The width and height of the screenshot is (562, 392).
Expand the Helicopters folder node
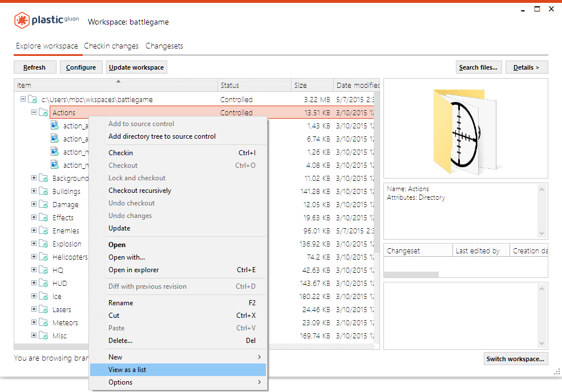pyautogui.click(x=34, y=257)
